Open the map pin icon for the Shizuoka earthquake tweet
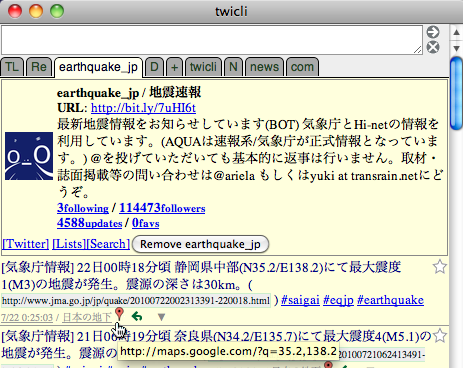Screen dimensions: 463x368 click(119, 314)
